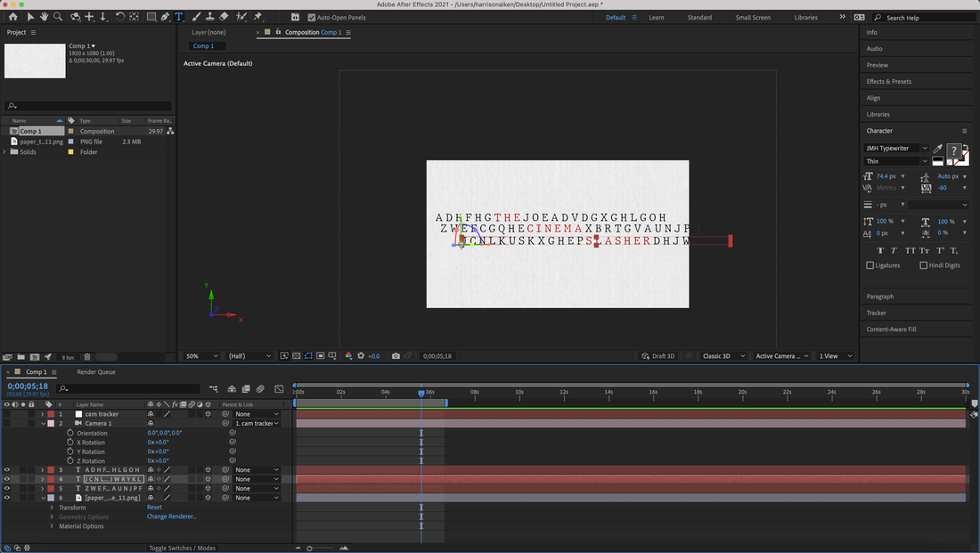This screenshot has height=553, width=980.
Task: Select the Pen tool
Action: click(x=165, y=17)
